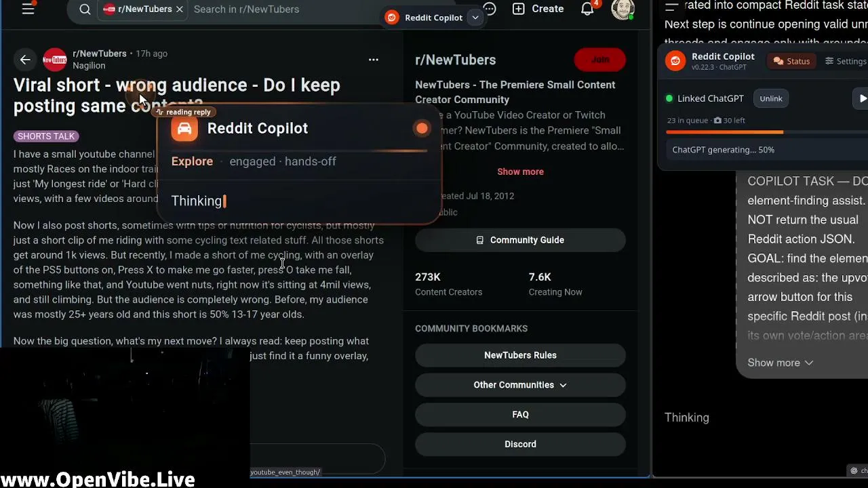Click the 'ChatGPT generating… 50%' status line
Screen dimensions: 868x488
tap(724, 150)
